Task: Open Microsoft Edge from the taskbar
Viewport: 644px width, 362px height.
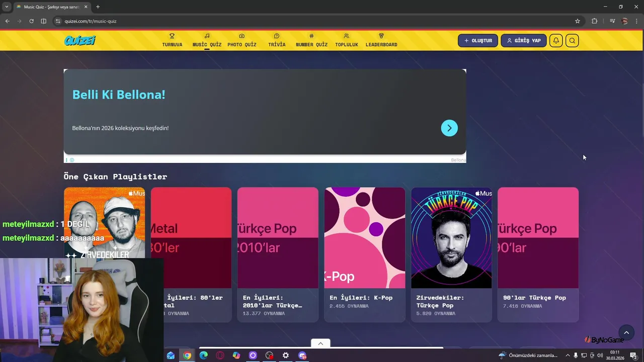Action: [203, 355]
